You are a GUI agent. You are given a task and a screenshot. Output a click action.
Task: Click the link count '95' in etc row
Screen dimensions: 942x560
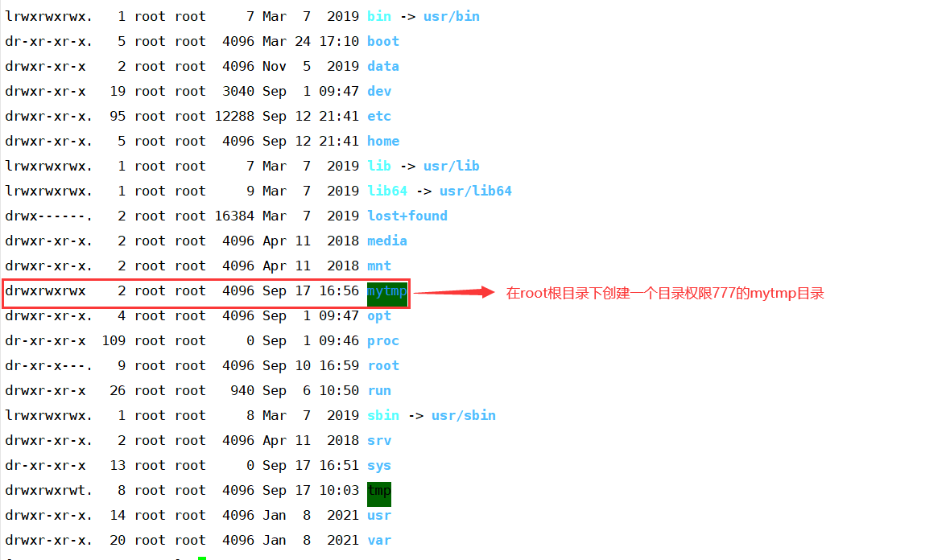click(118, 116)
